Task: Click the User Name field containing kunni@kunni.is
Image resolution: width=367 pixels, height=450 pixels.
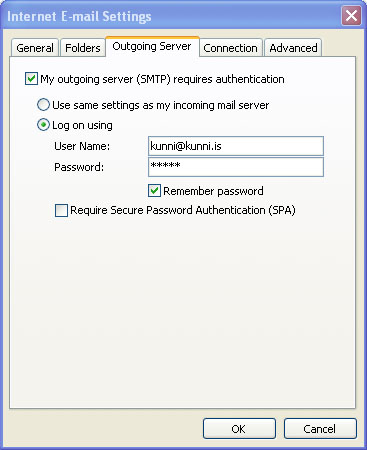Action: click(236, 146)
